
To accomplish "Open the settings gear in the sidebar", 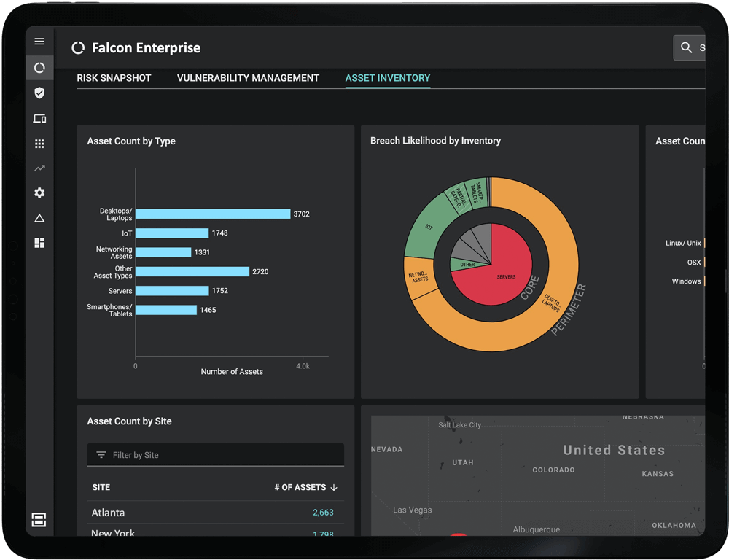I will 39,192.
